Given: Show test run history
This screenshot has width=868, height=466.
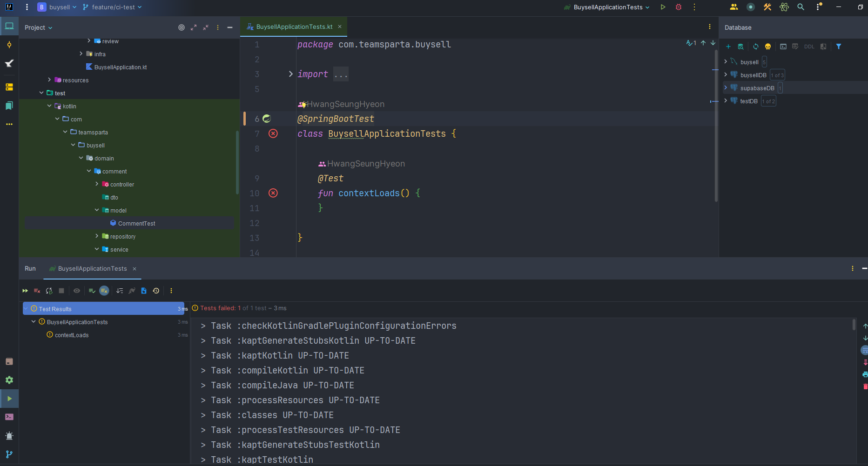Looking at the screenshot, I should [x=156, y=291].
